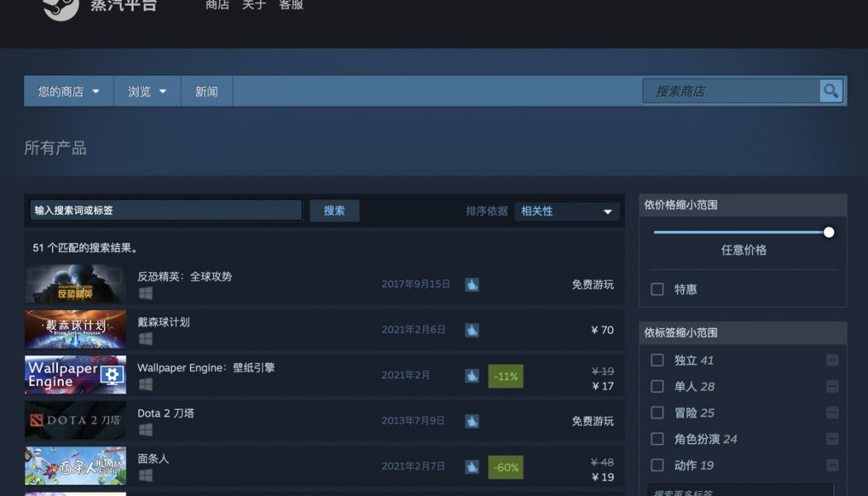Click the Windows icon below Wallpaper Engine
Image resolution: width=868 pixels, height=496 pixels.
pos(145,384)
